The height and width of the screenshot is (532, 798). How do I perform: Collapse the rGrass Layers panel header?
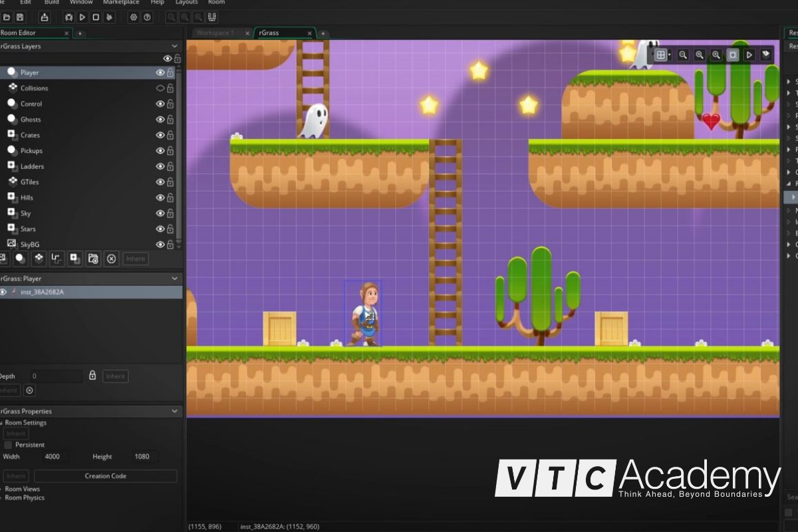coord(174,46)
